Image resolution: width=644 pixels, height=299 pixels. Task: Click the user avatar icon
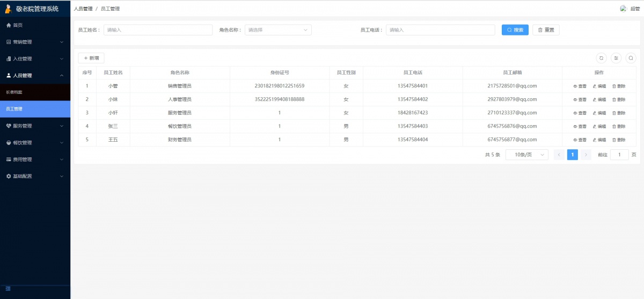pyautogui.click(x=623, y=9)
